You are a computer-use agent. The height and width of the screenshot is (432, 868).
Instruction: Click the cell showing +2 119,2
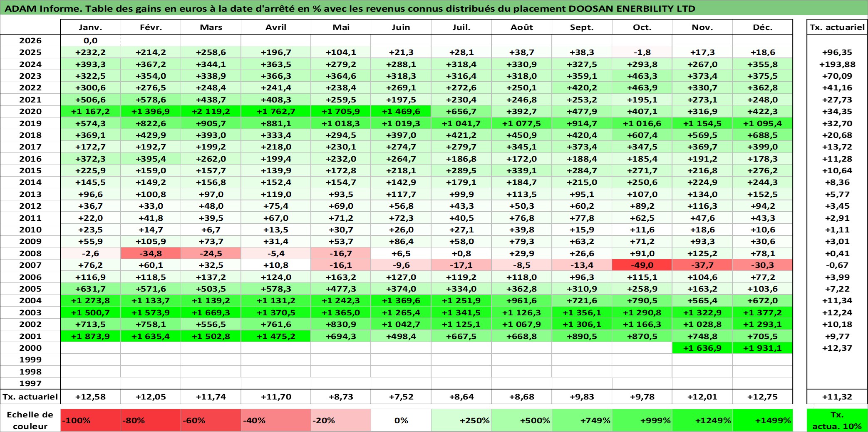[211, 111]
